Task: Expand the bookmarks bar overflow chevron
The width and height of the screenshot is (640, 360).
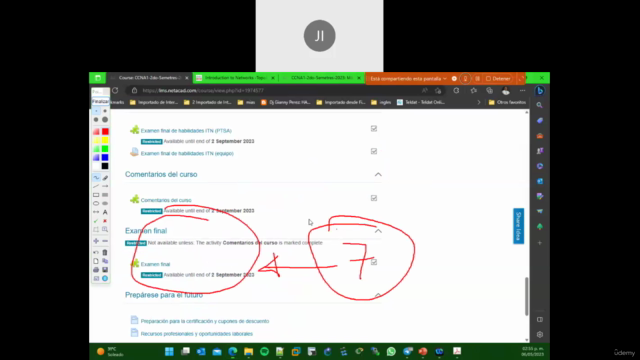Action: (479, 102)
